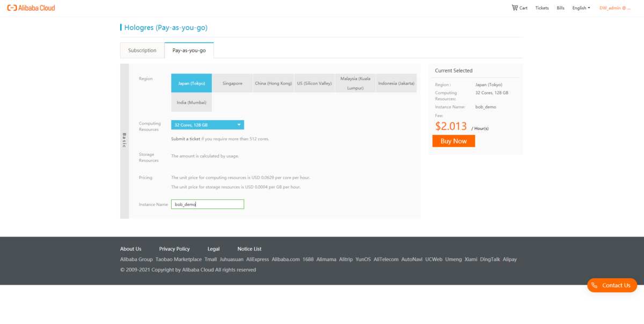Viewport: 644px width, 324px height.
Task: Open the DW_admin account menu
Action: 615,8
